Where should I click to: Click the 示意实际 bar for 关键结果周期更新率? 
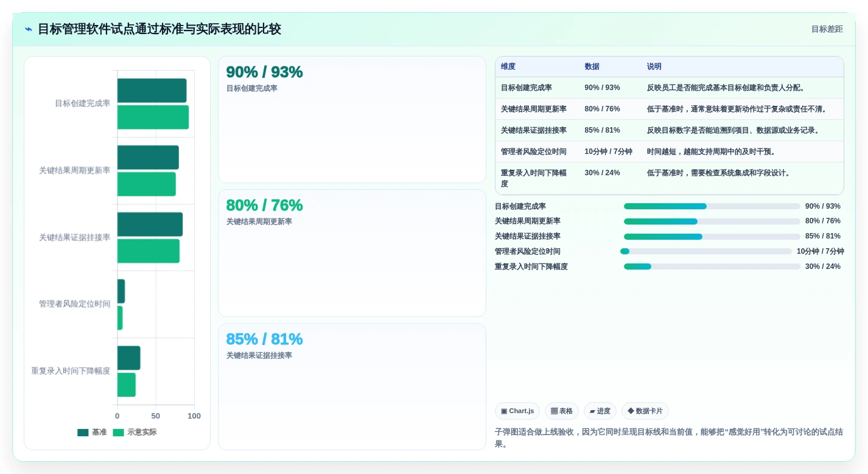[147, 184]
